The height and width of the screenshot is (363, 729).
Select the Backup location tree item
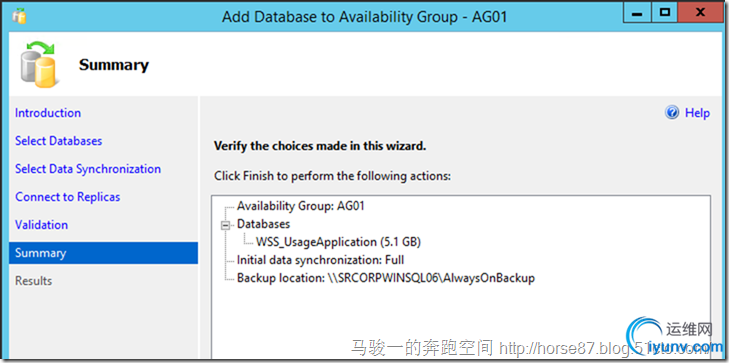click(386, 278)
